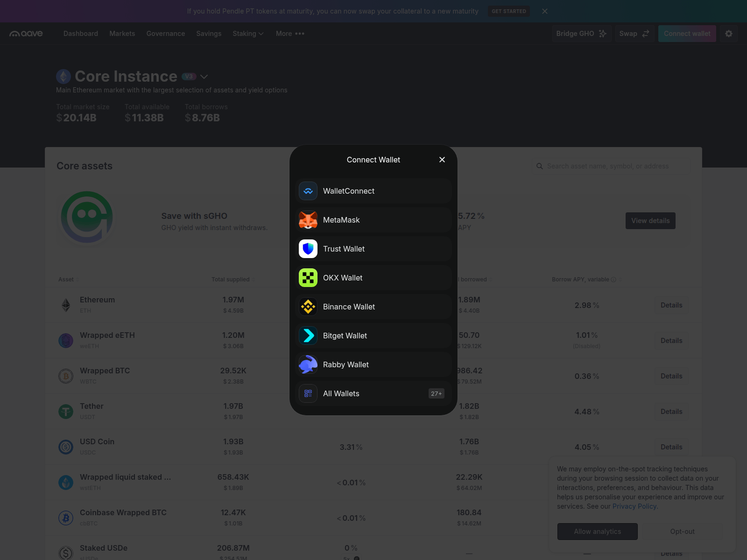Click the Allow analytics button
747x560 pixels.
(x=598, y=532)
